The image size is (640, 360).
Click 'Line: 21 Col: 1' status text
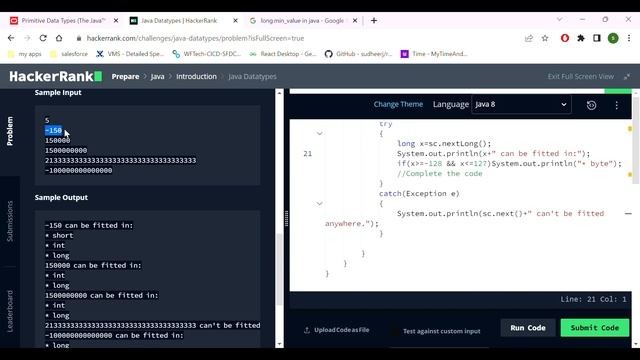[593, 299]
